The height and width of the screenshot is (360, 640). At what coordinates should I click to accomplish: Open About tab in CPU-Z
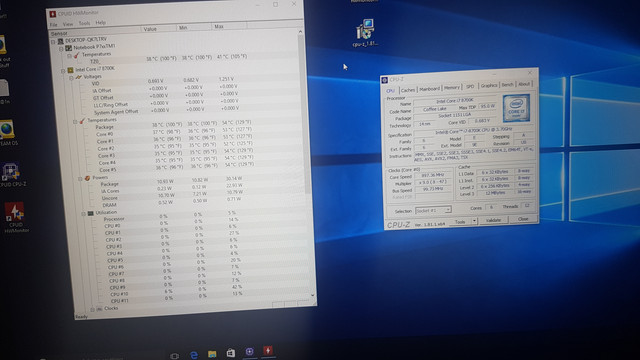pos(524,84)
